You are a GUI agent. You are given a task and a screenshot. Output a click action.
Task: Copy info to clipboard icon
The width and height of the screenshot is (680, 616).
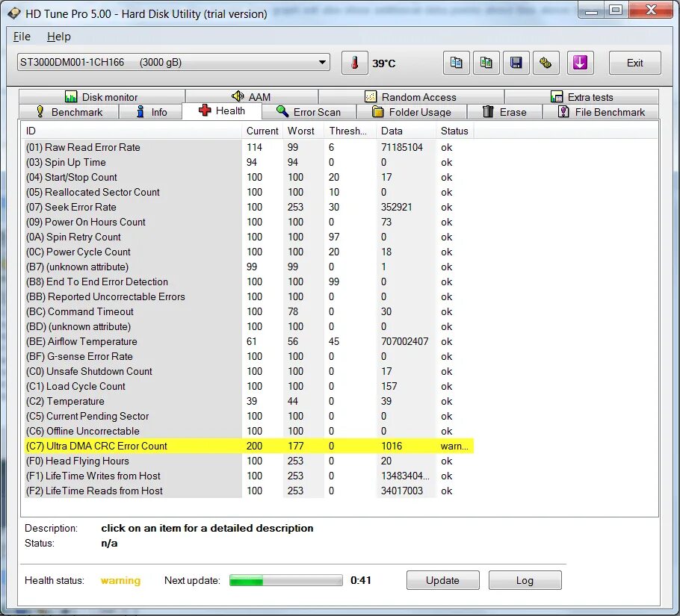pyautogui.click(x=457, y=63)
